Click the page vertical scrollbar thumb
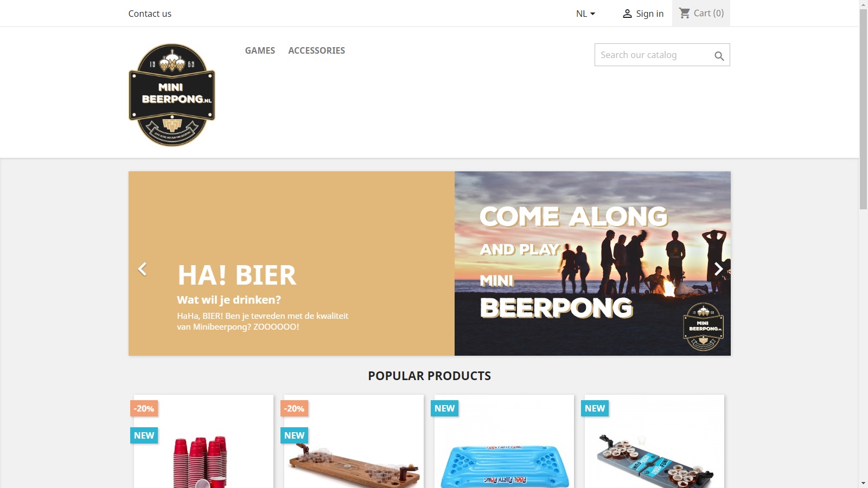The width and height of the screenshot is (868, 488). point(863,108)
